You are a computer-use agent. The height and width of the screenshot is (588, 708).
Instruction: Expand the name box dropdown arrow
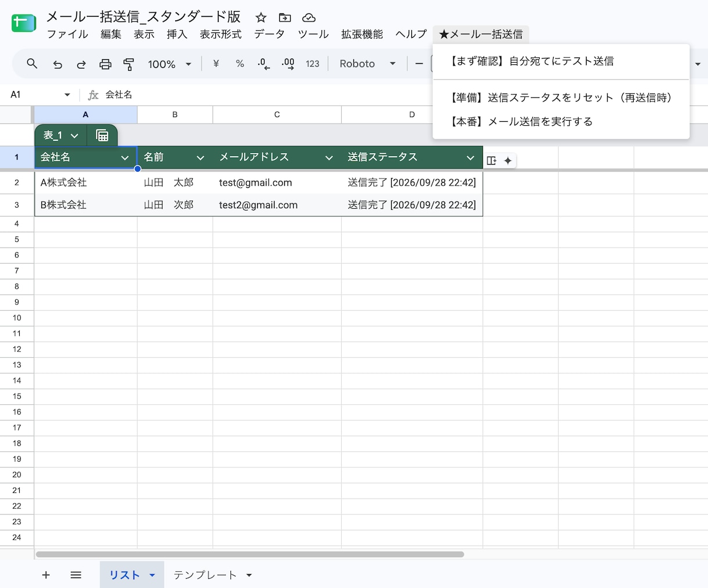(67, 95)
